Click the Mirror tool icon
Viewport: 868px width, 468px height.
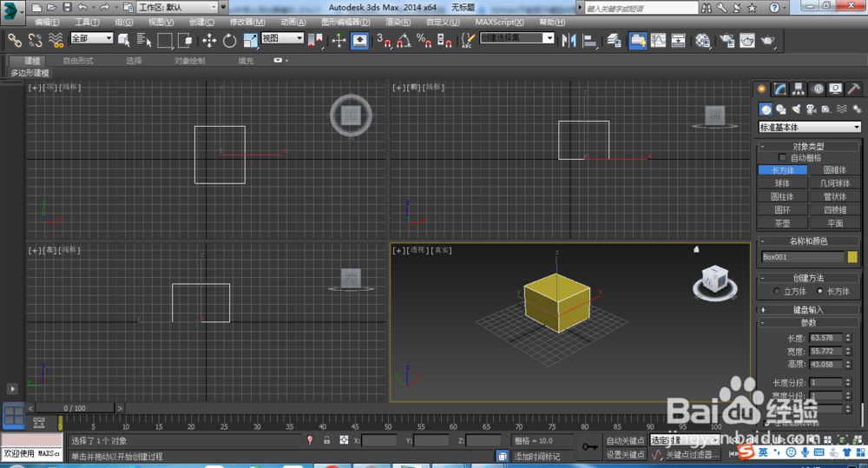569,41
